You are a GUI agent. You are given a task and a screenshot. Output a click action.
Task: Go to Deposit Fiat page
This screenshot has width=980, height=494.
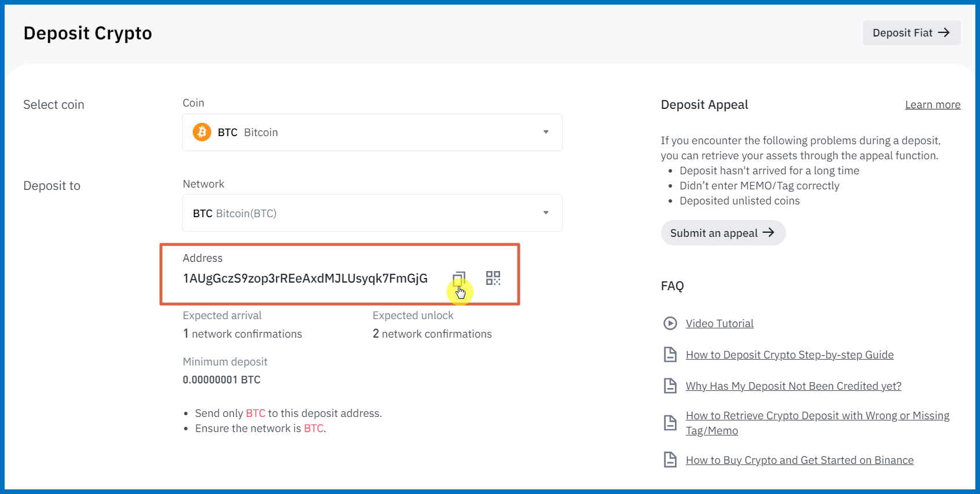pyautogui.click(x=911, y=33)
